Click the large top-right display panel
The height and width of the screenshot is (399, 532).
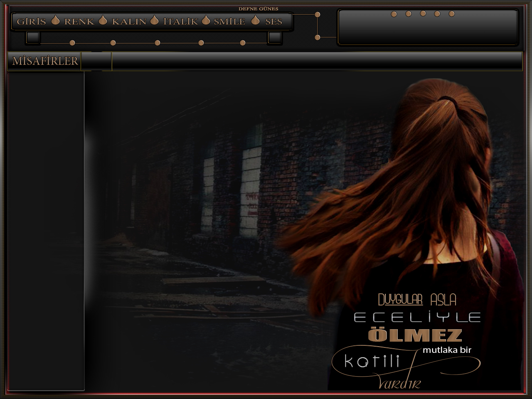point(428,30)
